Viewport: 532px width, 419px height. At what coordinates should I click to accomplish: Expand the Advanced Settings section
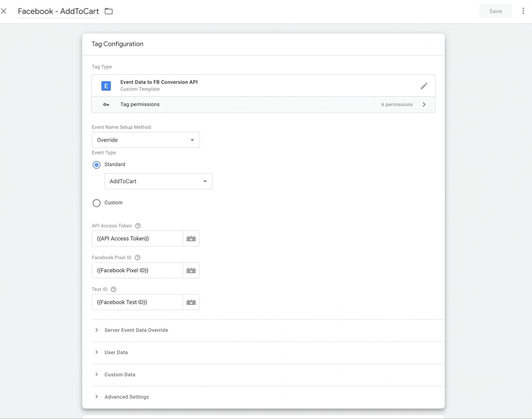click(268, 397)
